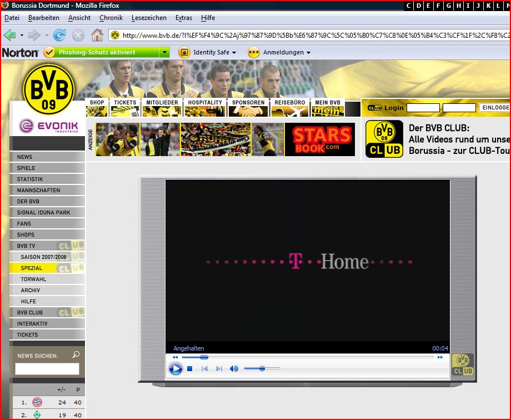Click the Anmeldungen asterisk icon

click(x=253, y=52)
